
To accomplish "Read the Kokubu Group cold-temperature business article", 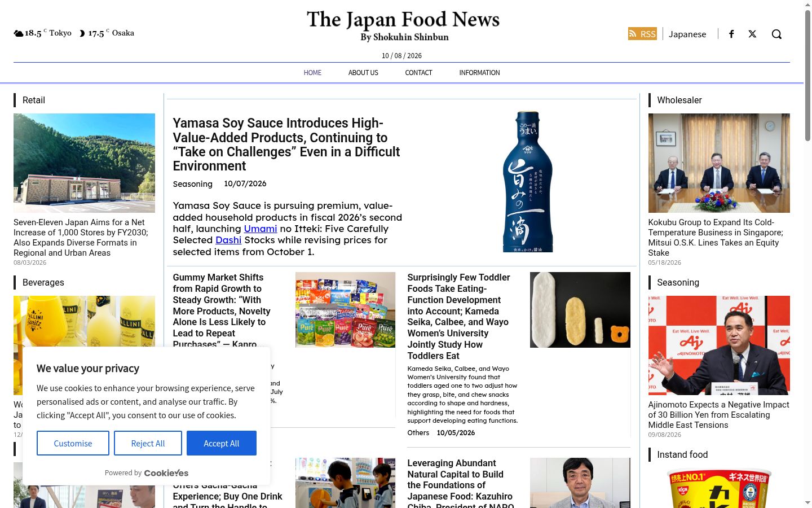I will coord(716,238).
